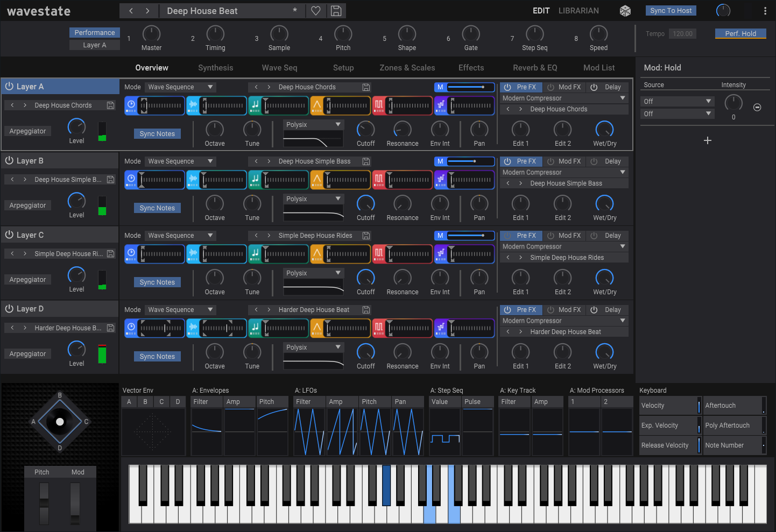This screenshot has height=532, width=776.
Task: Open the Zones & Scales tab
Action: point(407,68)
